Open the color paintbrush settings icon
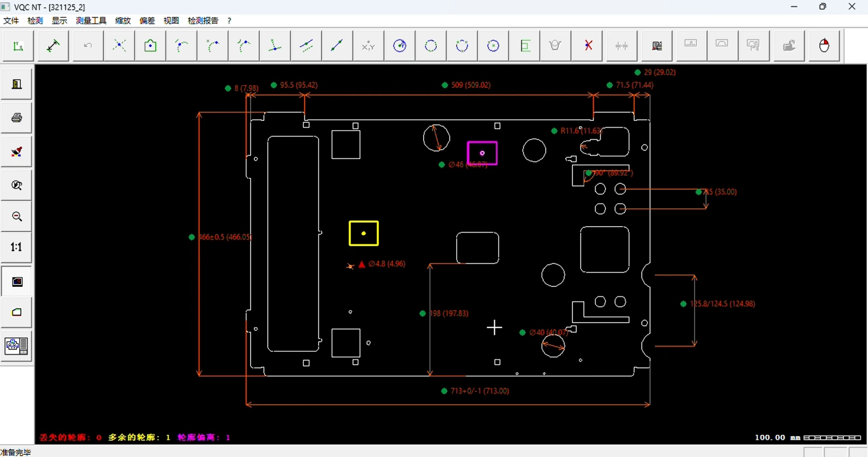868x457 pixels. point(17,151)
